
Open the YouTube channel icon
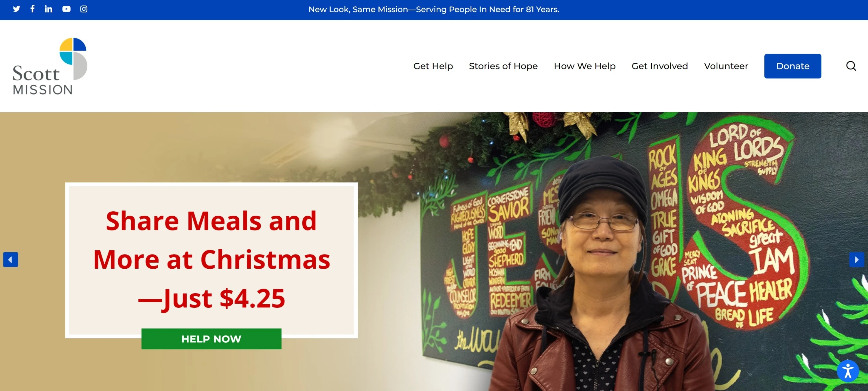(66, 9)
